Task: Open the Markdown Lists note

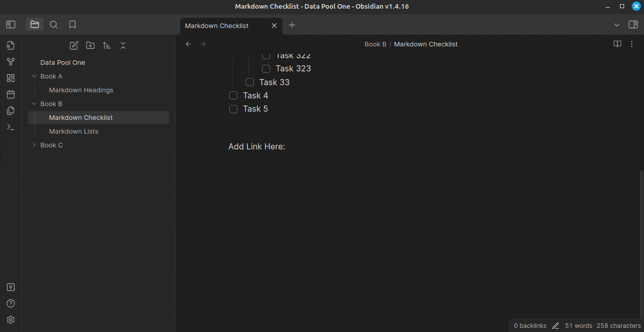Action: pyautogui.click(x=74, y=131)
